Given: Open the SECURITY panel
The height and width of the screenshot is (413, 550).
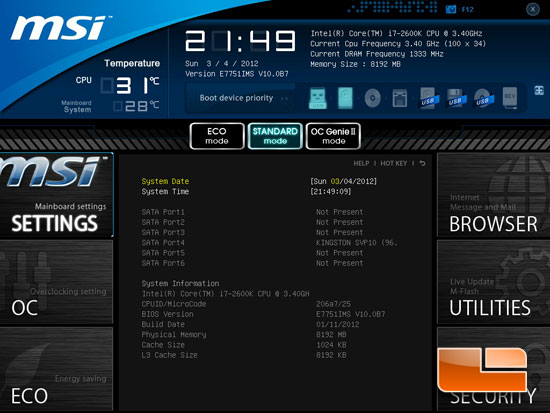Looking at the screenshot, I should 494,368.
